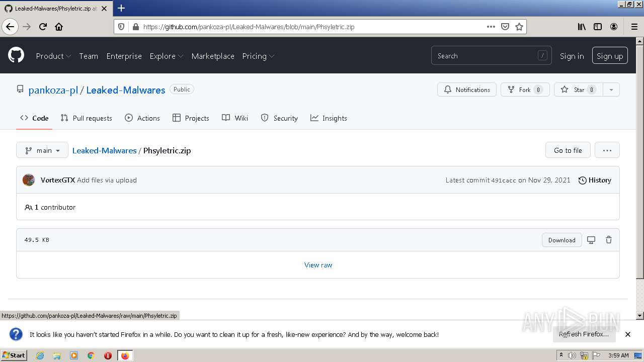This screenshot has height=362, width=644.
Task: Open a new browser tab
Action: point(121,8)
